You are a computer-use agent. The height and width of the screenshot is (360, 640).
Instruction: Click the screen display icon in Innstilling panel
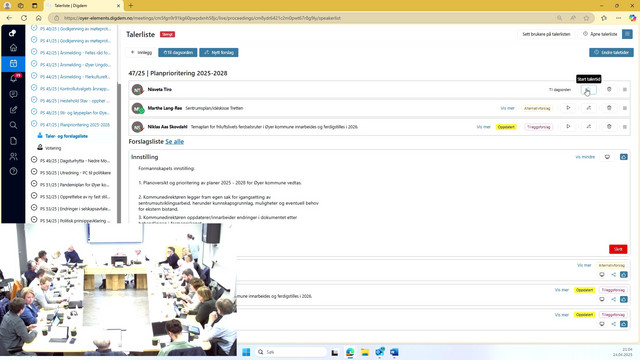click(x=607, y=157)
